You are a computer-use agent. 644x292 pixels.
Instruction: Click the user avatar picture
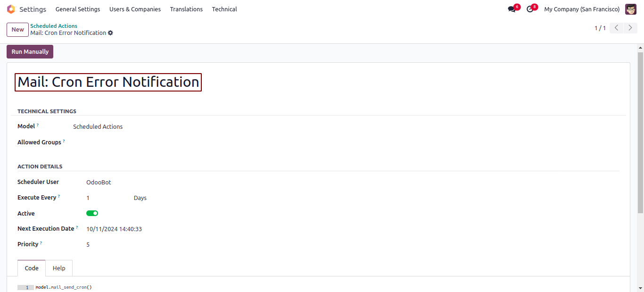[630, 9]
